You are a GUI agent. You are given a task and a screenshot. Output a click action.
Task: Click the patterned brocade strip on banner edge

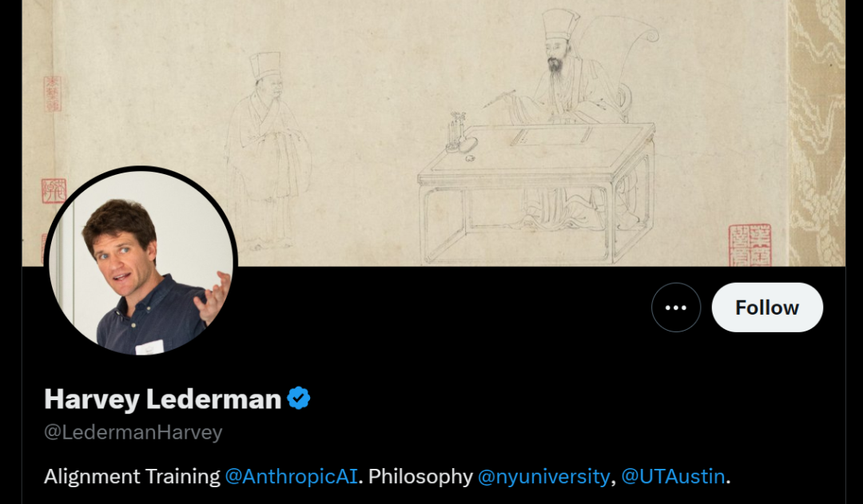point(817,133)
